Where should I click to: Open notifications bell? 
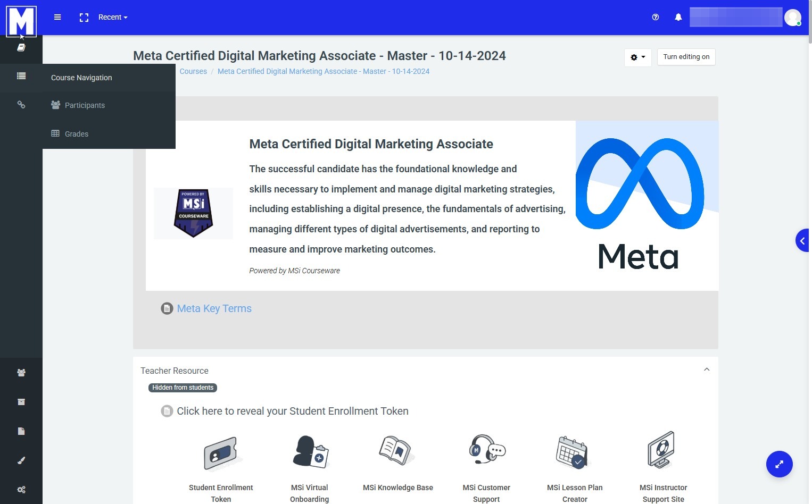coord(678,17)
